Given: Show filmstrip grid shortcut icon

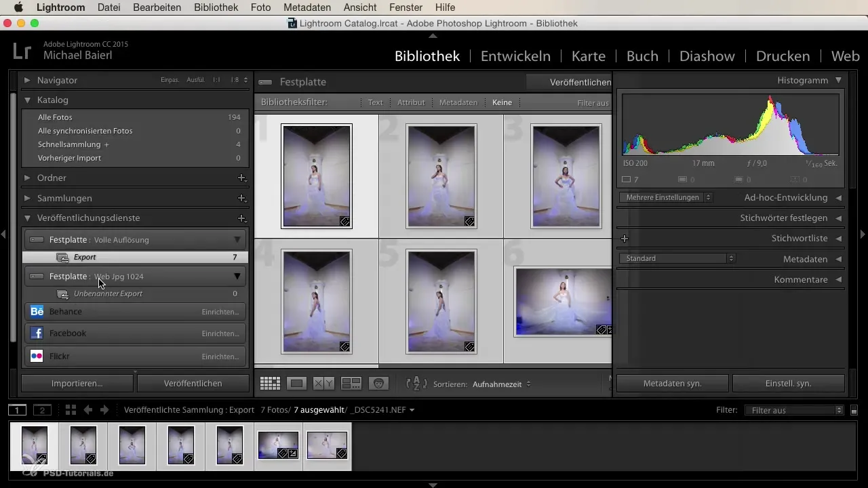Looking at the screenshot, I should [x=71, y=410].
